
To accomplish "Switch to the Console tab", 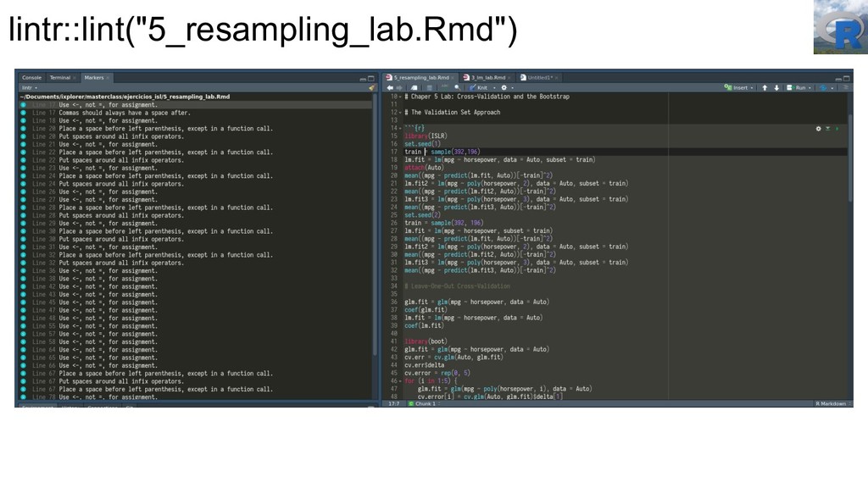I will coord(31,77).
